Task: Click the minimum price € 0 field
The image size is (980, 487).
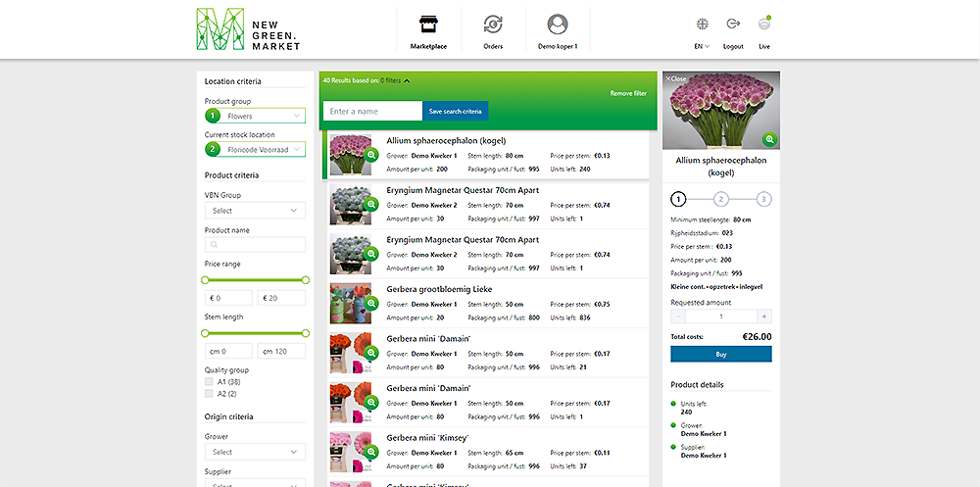Action: (228, 298)
